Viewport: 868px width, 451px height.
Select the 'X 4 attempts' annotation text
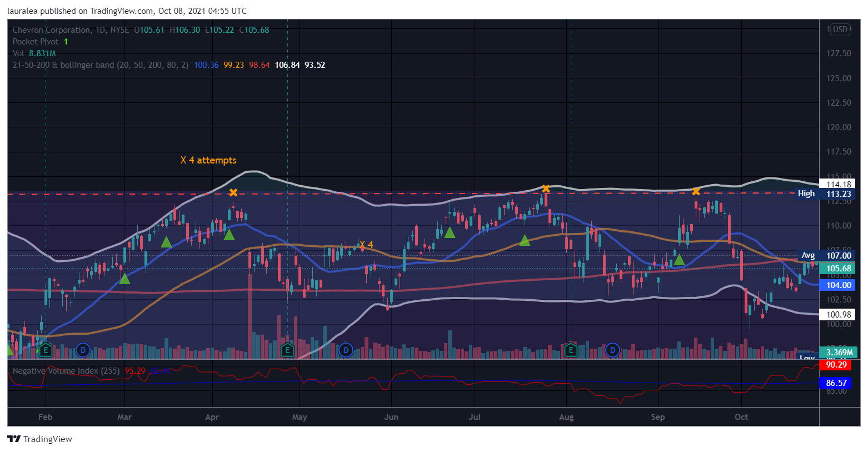(x=208, y=160)
